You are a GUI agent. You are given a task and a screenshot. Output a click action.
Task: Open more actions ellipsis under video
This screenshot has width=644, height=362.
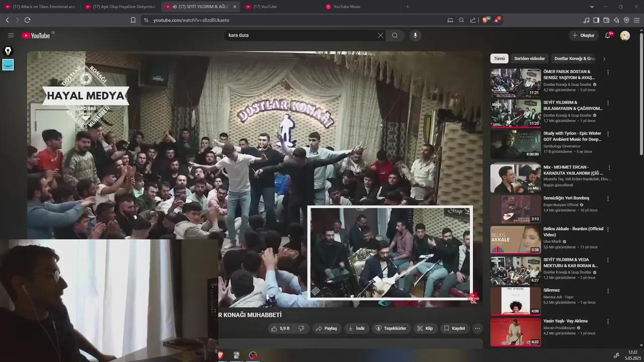[x=477, y=328]
